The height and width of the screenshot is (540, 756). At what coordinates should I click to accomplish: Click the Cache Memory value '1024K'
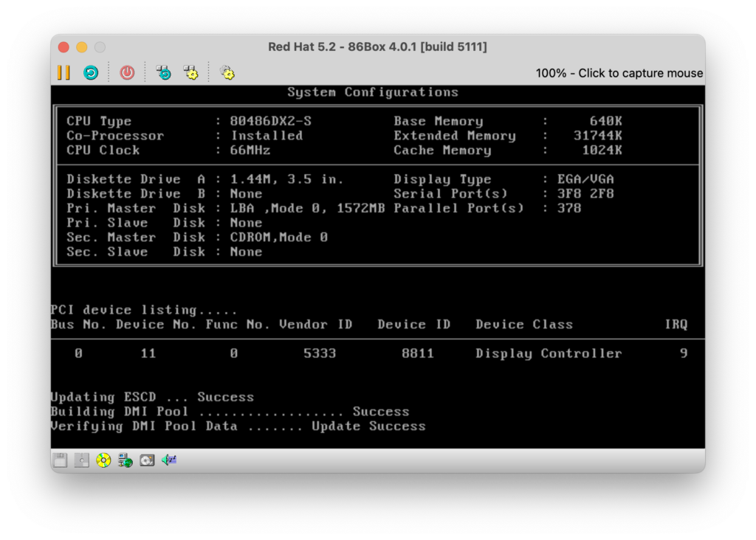(602, 150)
